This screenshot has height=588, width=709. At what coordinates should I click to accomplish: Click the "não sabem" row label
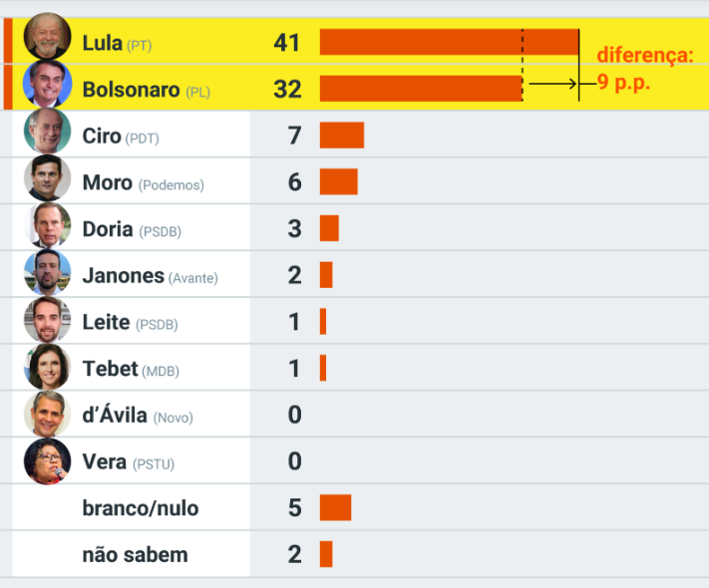click(135, 555)
